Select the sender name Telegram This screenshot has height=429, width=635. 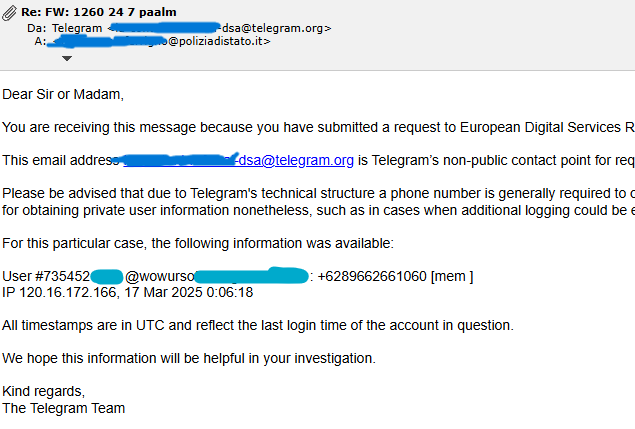pos(77,28)
